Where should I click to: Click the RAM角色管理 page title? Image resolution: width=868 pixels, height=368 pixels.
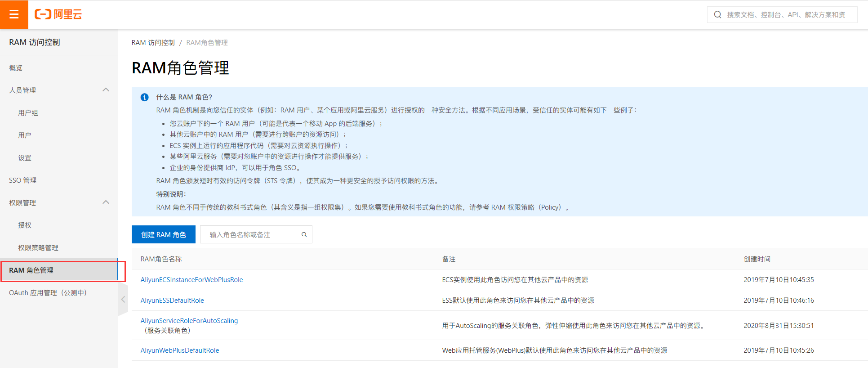pyautogui.click(x=180, y=68)
